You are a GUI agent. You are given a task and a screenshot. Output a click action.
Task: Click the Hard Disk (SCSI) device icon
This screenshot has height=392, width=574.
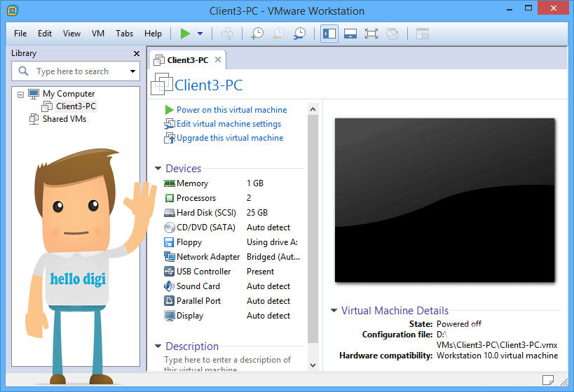(x=169, y=213)
